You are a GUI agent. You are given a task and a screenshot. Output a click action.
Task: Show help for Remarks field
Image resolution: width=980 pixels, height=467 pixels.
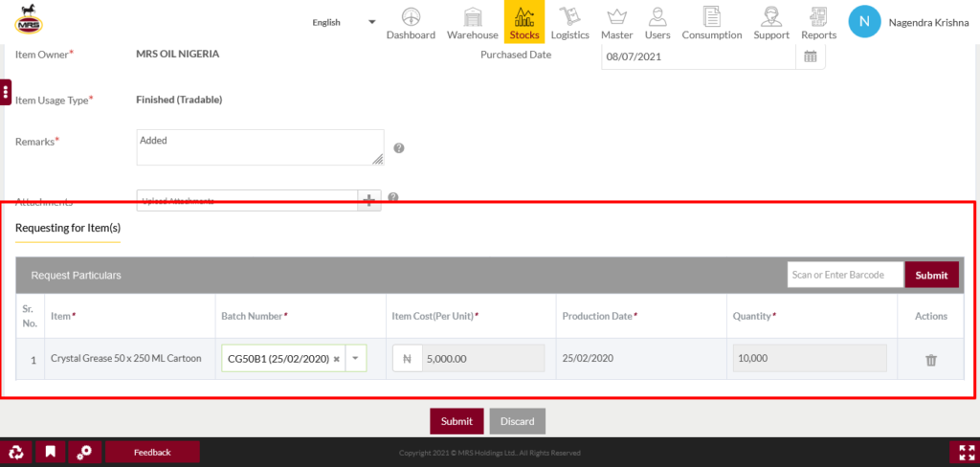coord(399,148)
